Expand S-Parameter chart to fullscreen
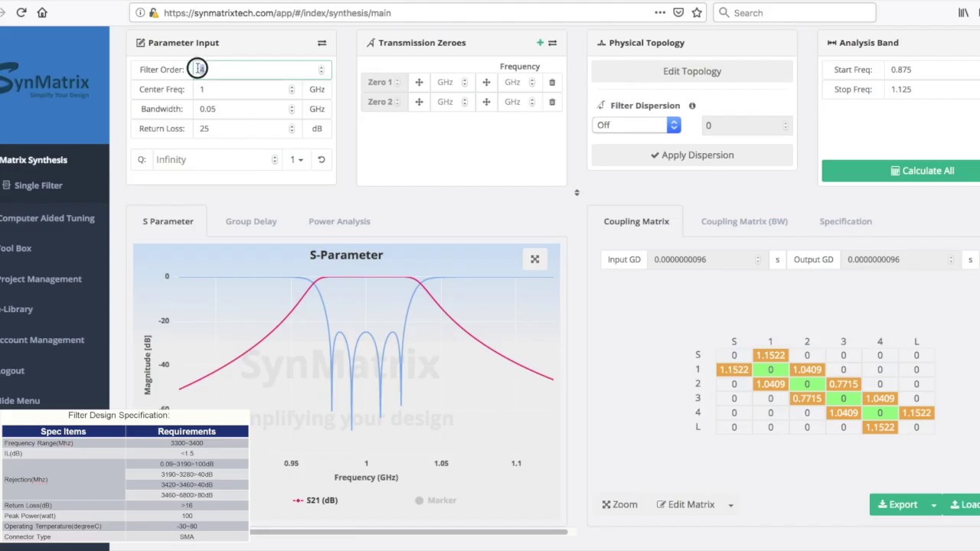The width and height of the screenshot is (980, 551). click(535, 259)
